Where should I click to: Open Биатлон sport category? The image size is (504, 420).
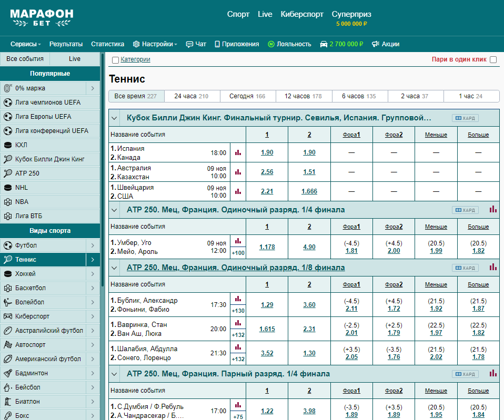(x=43, y=402)
